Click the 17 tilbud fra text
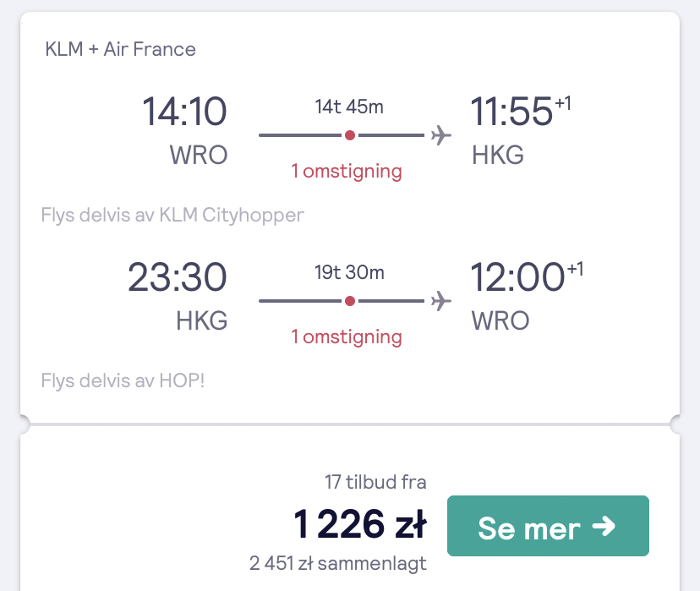Image resolution: width=700 pixels, height=591 pixels. tap(375, 482)
